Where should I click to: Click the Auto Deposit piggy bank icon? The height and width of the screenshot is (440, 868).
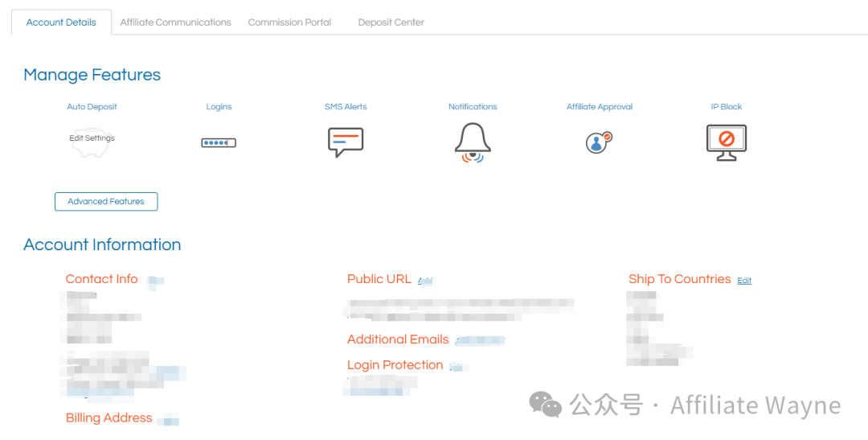92,142
